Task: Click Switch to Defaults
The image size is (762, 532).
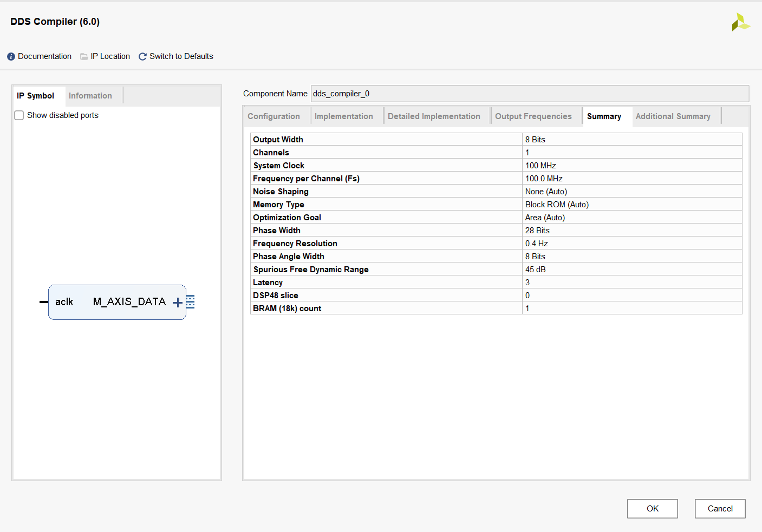Action: tap(181, 56)
